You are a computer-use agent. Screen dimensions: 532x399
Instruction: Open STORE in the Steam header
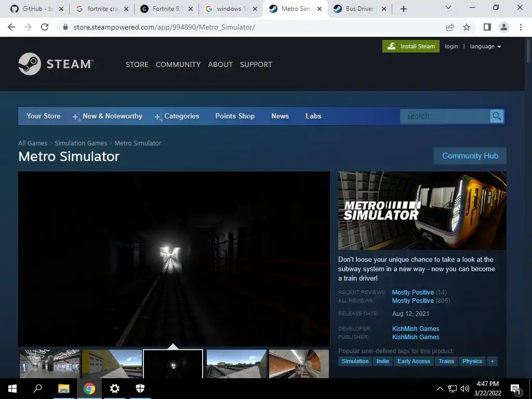tap(137, 64)
